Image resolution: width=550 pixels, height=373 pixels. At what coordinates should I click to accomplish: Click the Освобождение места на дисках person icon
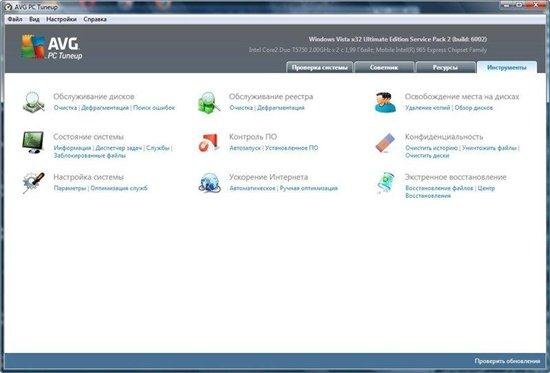point(385,102)
